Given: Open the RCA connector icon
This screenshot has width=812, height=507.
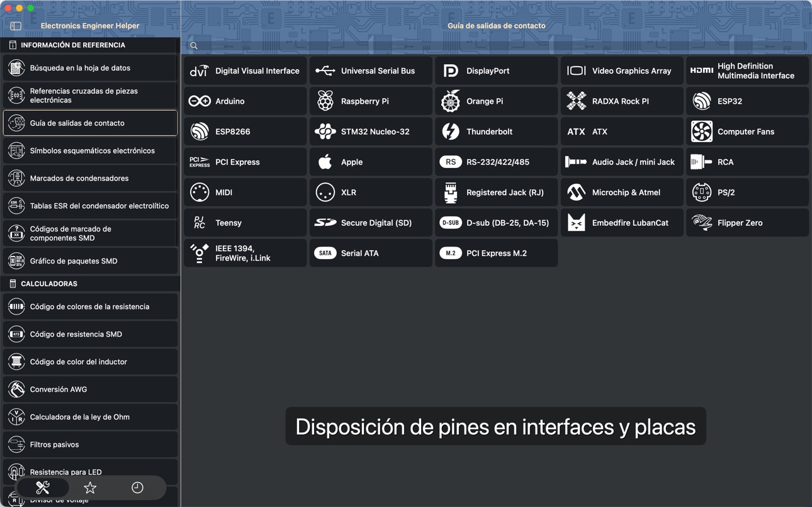Looking at the screenshot, I should pos(702,162).
